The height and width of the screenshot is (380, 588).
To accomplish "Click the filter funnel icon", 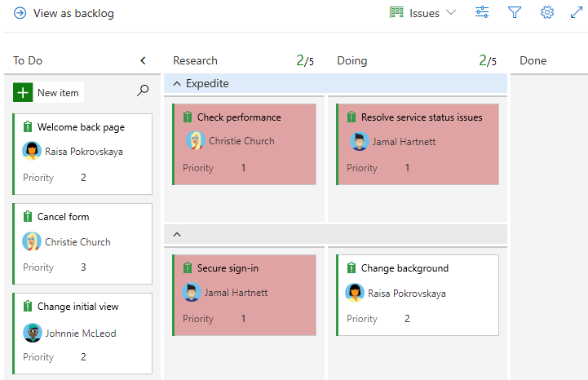I will (x=515, y=13).
